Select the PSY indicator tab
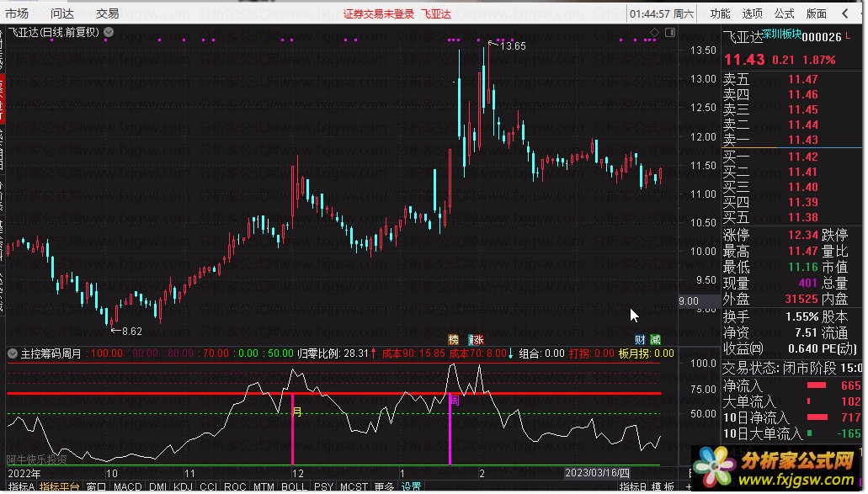 pyautogui.click(x=324, y=487)
